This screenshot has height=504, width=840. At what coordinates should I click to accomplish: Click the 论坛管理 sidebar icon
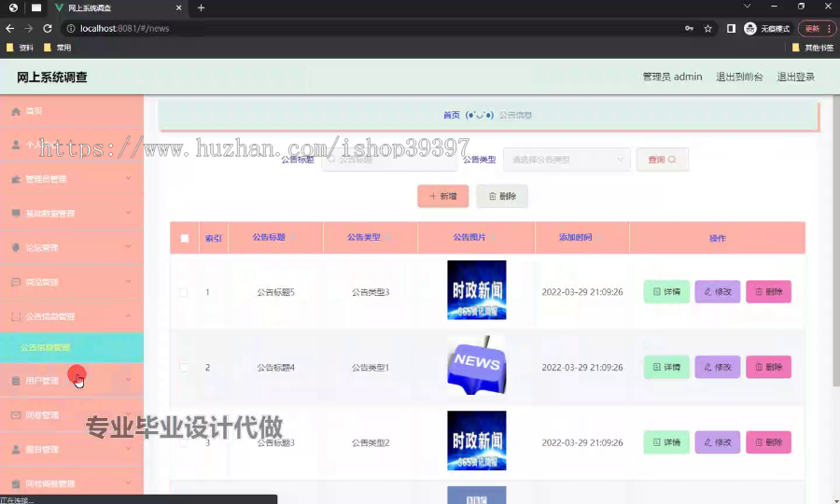[x=16, y=247]
